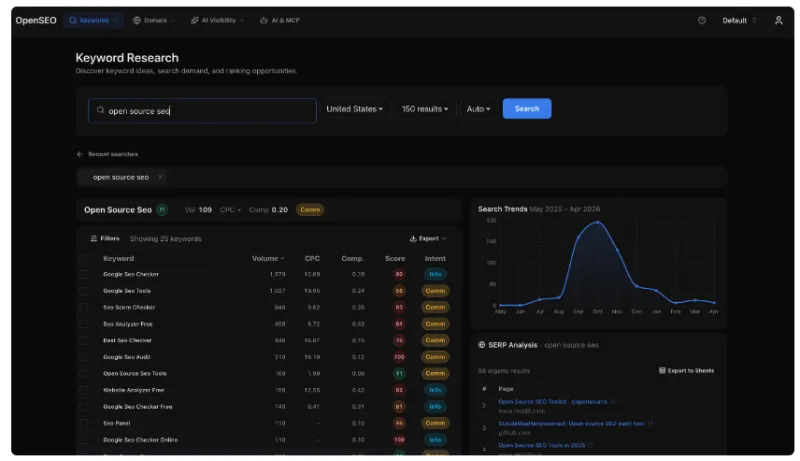Viewport: 800px width, 461px height.
Task: Click the score badge for Google Seo Tools
Action: point(399,291)
